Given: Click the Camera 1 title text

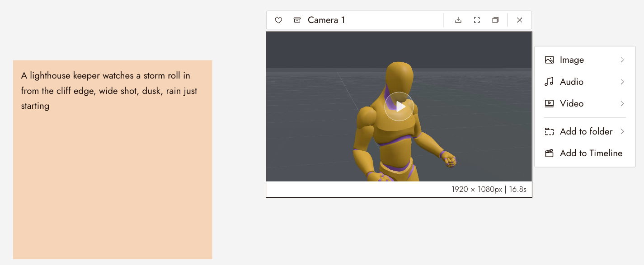Looking at the screenshot, I should point(326,20).
